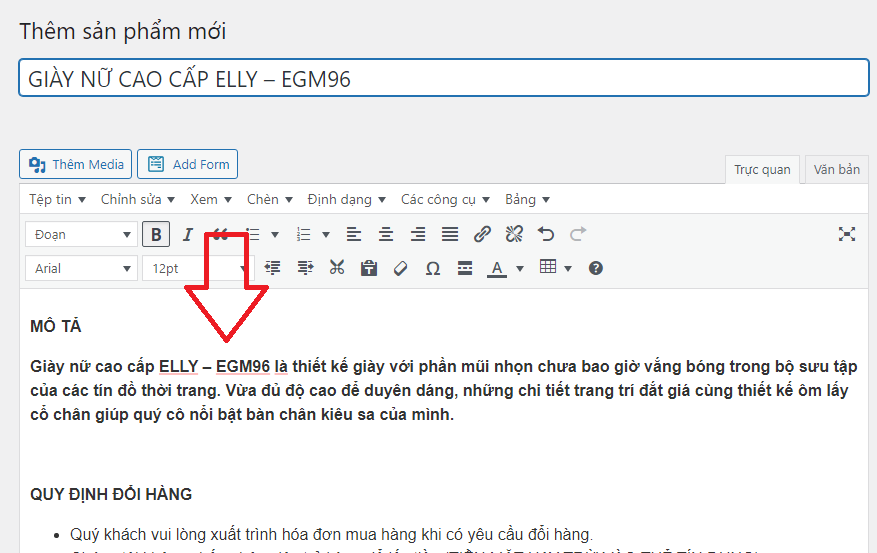Align text to center
Image resolution: width=877 pixels, height=553 pixels.
386,234
